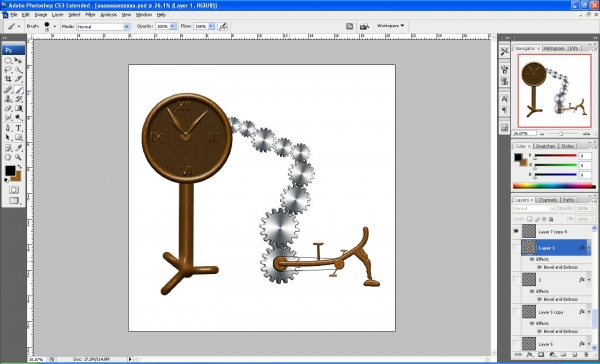The image size is (600, 364).
Task: Click add layer style fx button
Action: pyautogui.click(x=529, y=355)
